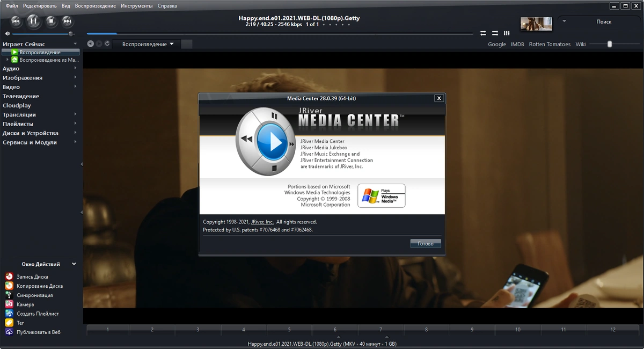Close the Media Center About dialog
The image size is (644, 349).
pyautogui.click(x=439, y=98)
